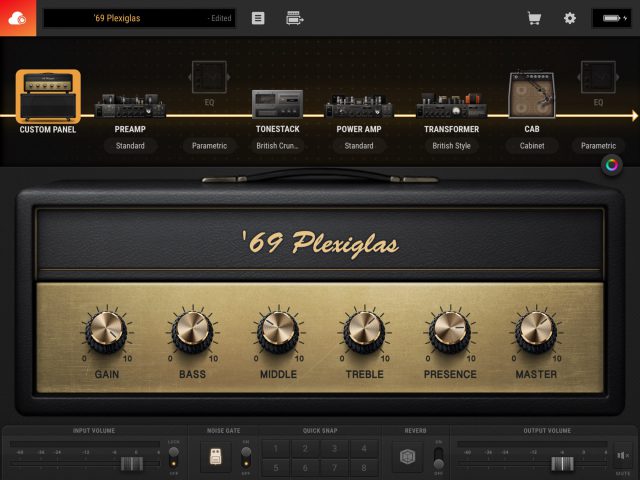Toggle the Reverb on/off switch
Screen dimensions: 640x480
point(438,458)
